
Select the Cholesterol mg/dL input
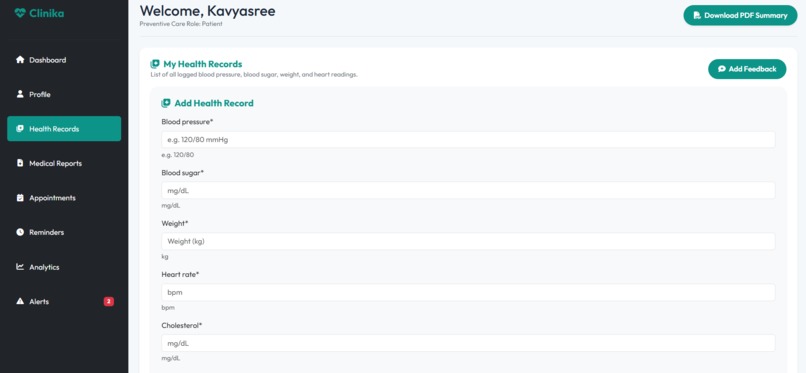468,343
